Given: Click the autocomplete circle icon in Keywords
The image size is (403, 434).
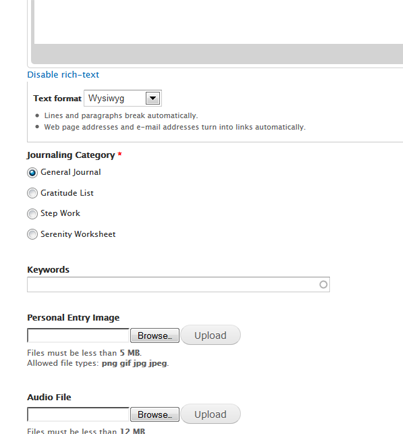Looking at the screenshot, I should coord(323,284).
